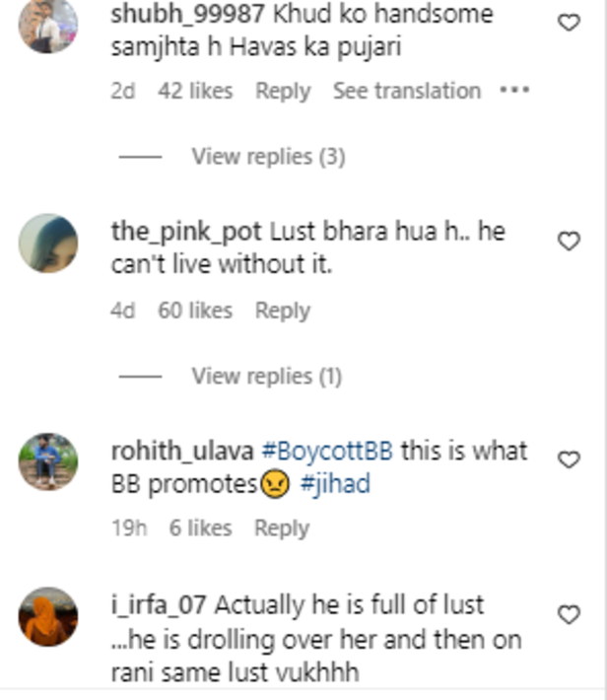Expand View replies (3) thread
This screenshot has width=607, height=700.
[x=268, y=156]
